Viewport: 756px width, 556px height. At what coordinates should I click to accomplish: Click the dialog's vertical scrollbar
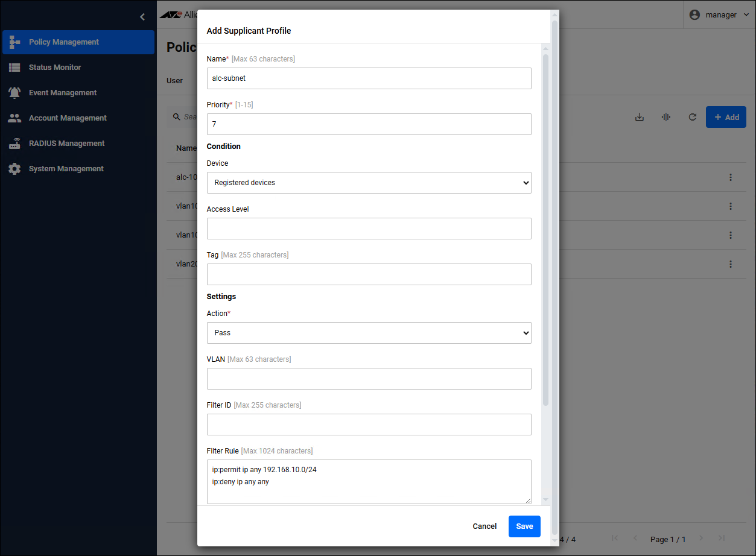pos(545,229)
